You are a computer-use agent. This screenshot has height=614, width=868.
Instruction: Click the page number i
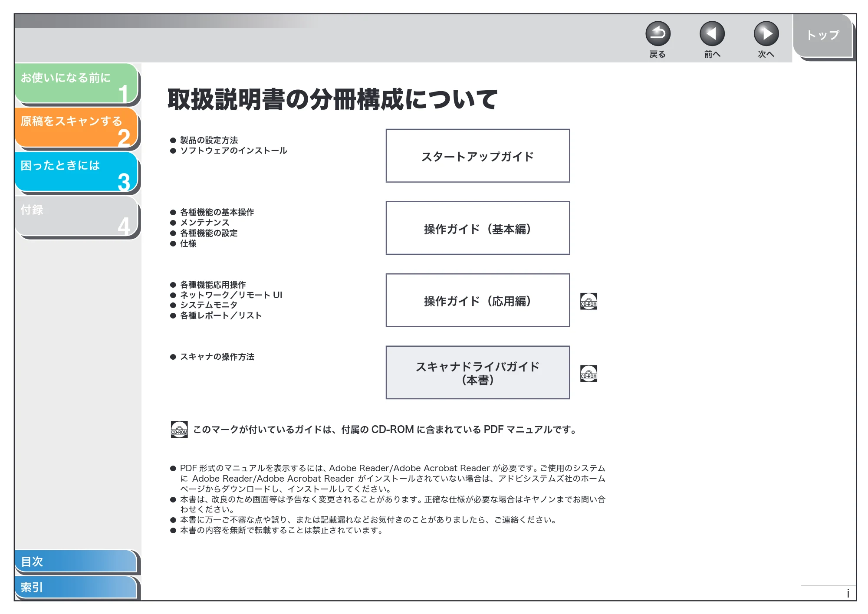[848, 593]
